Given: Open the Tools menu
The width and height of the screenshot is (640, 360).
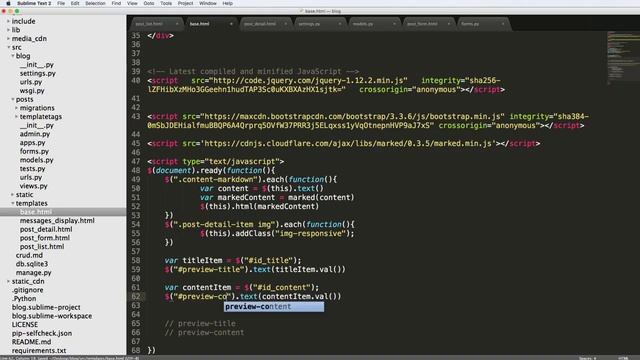Looking at the screenshot, I should coord(166,3).
